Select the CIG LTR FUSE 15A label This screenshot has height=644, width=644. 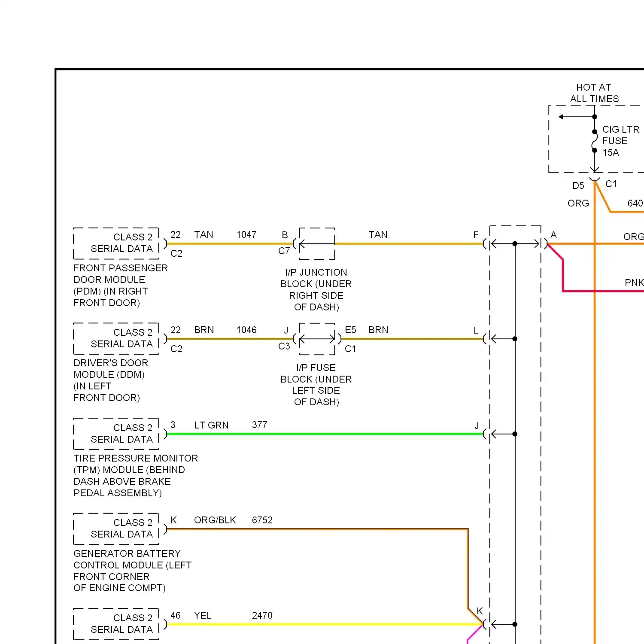click(621, 141)
